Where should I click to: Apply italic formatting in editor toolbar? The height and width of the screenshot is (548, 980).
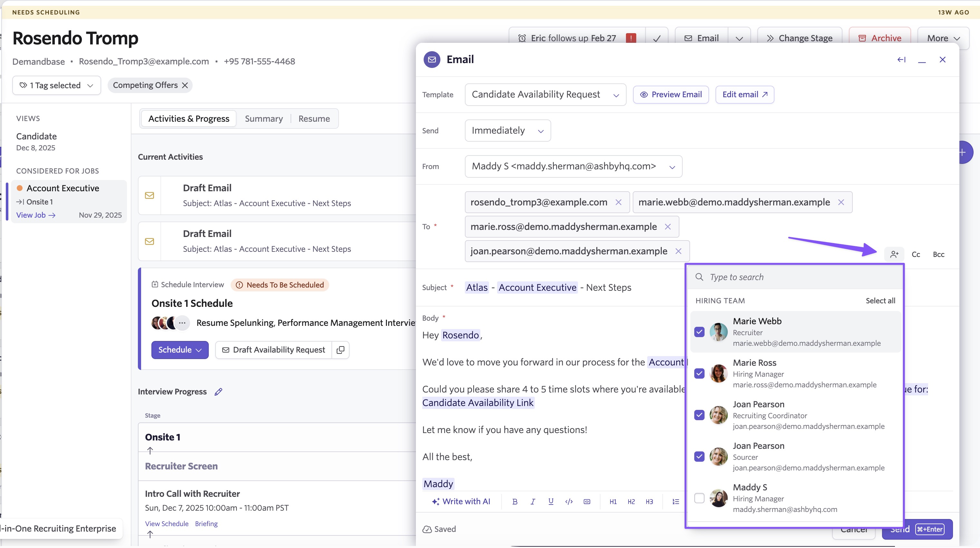[533, 502]
